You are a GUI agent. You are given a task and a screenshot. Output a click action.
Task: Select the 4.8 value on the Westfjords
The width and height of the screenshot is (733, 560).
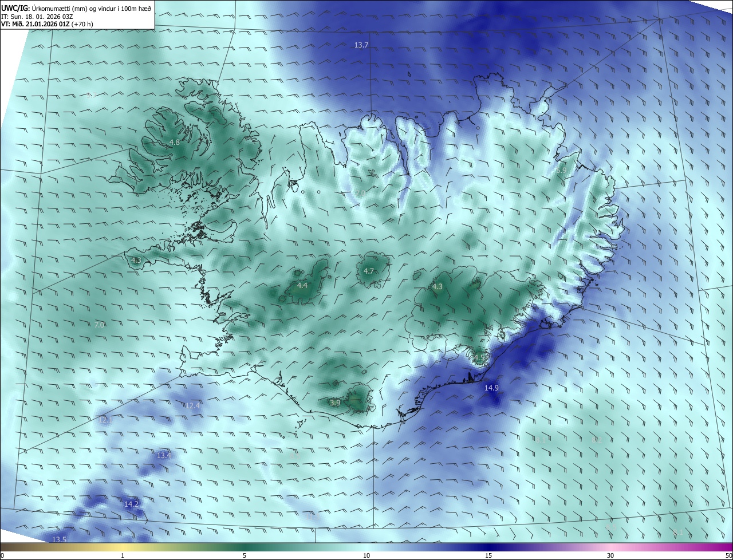pos(175,142)
